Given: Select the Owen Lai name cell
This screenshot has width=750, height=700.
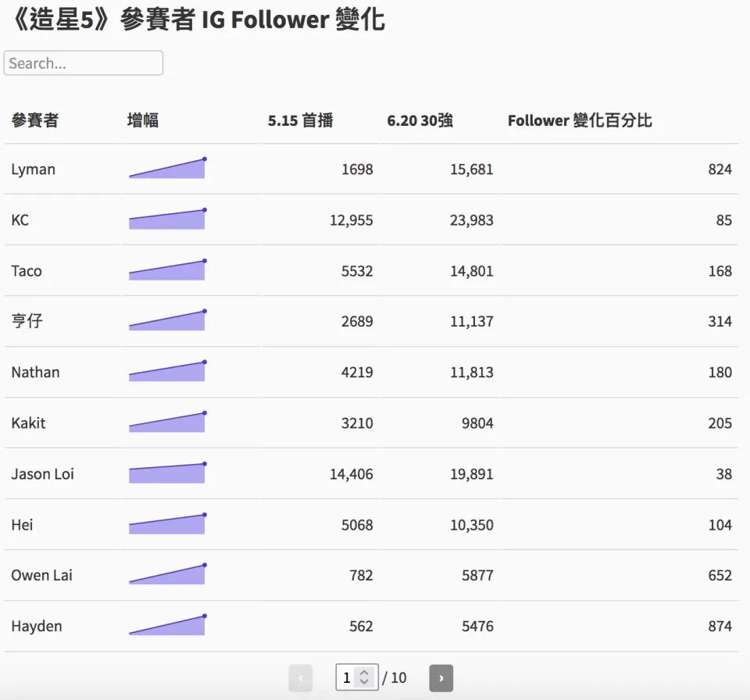Looking at the screenshot, I should [x=41, y=575].
